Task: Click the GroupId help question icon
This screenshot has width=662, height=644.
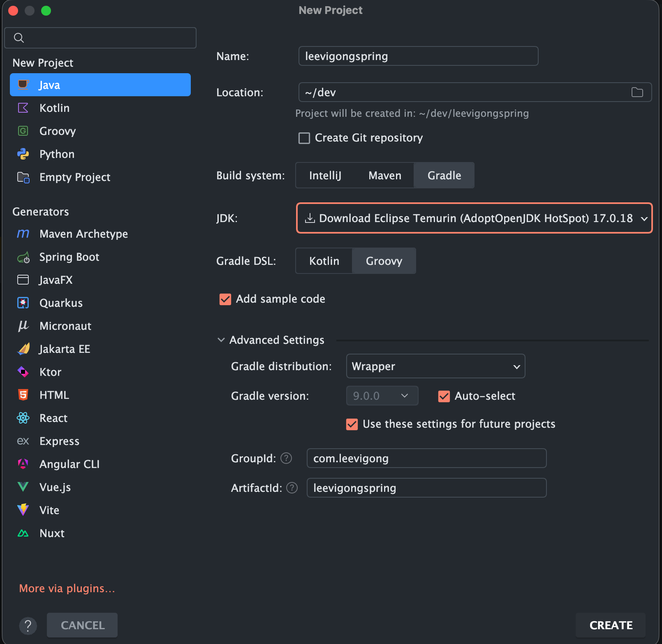Action: [286, 458]
